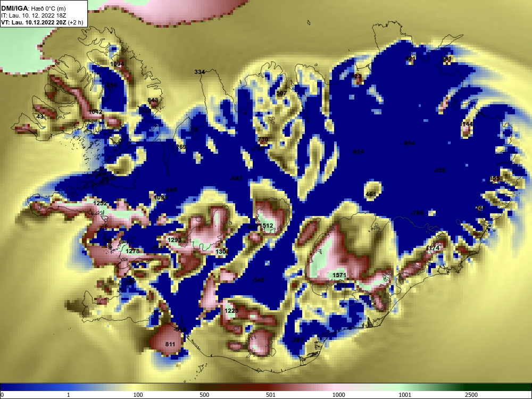Image resolution: width=532 pixels, height=399 pixels.
Task: Click the -514 value label
Action: pyautogui.click(x=180, y=329)
